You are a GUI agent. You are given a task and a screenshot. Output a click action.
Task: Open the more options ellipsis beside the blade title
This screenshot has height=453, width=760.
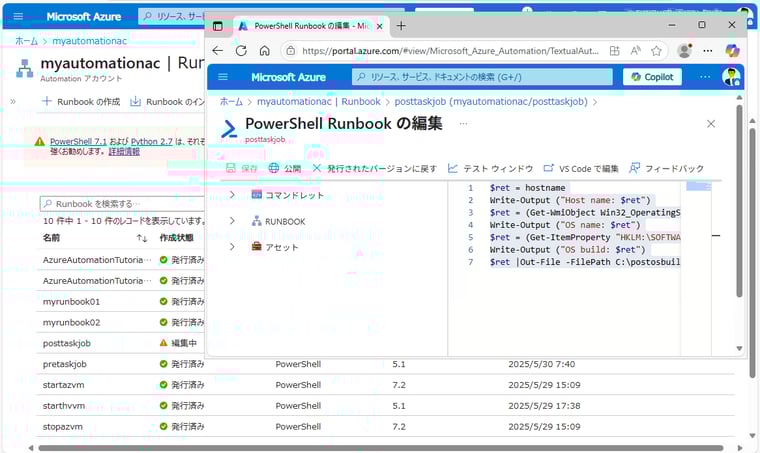[x=463, y=124]
